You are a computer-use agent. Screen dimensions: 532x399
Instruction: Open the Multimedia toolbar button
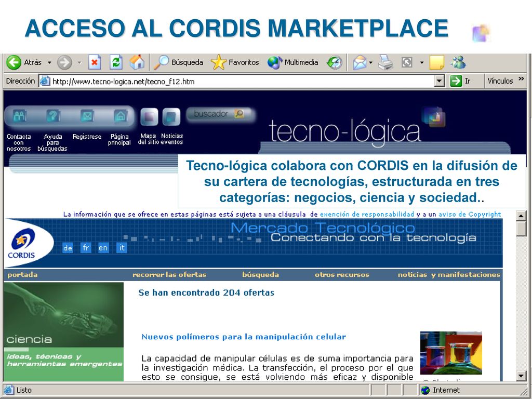pyautogui.click(x=293, y=62)
